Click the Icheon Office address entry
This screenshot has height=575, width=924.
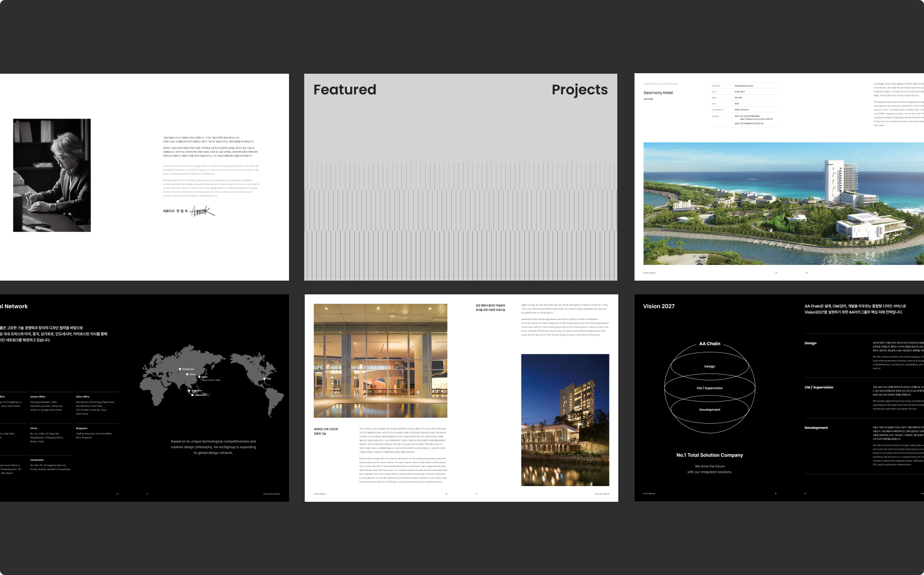point(47,404)
